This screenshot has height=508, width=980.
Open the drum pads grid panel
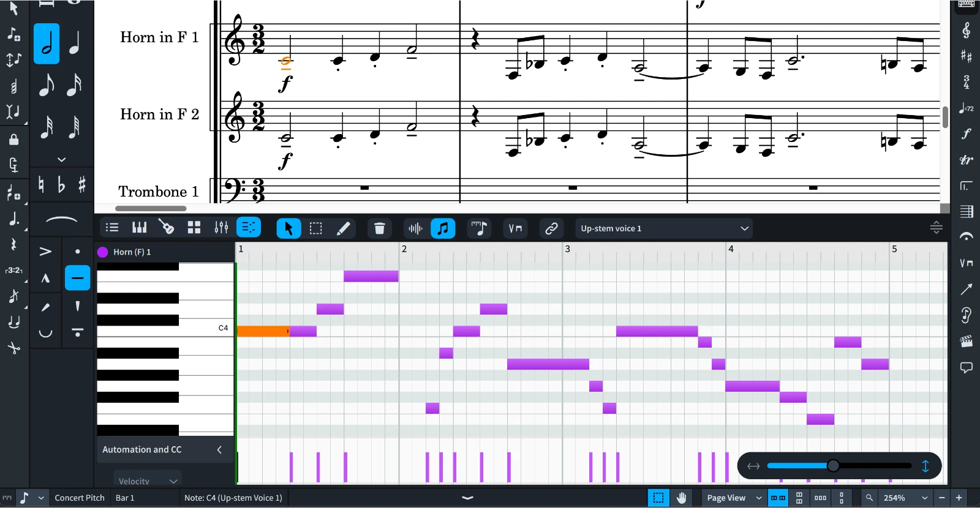194,228
